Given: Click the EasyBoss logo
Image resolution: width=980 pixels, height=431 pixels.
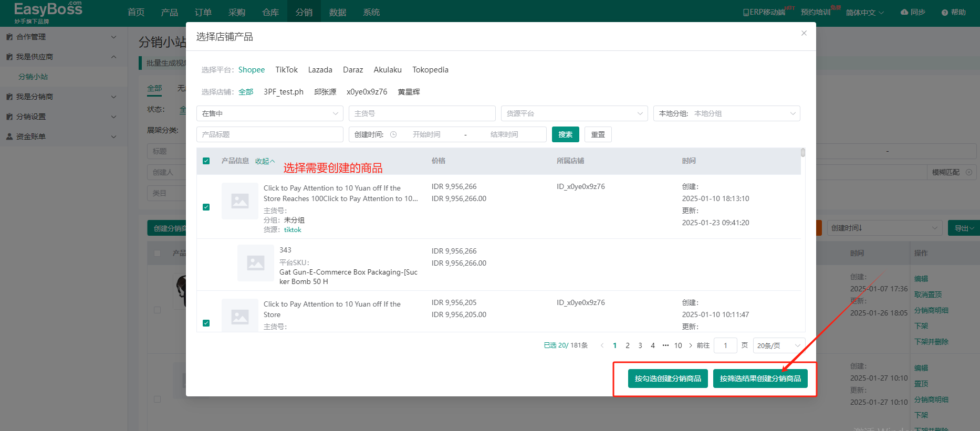Looking at the screenshot, I should pos(48,13).
